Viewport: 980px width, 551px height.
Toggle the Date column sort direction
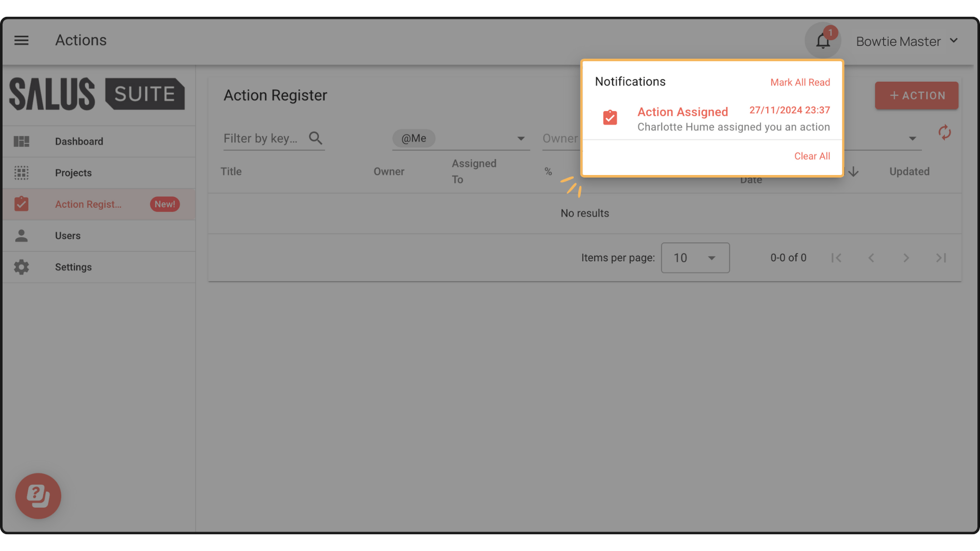(854, 172)
